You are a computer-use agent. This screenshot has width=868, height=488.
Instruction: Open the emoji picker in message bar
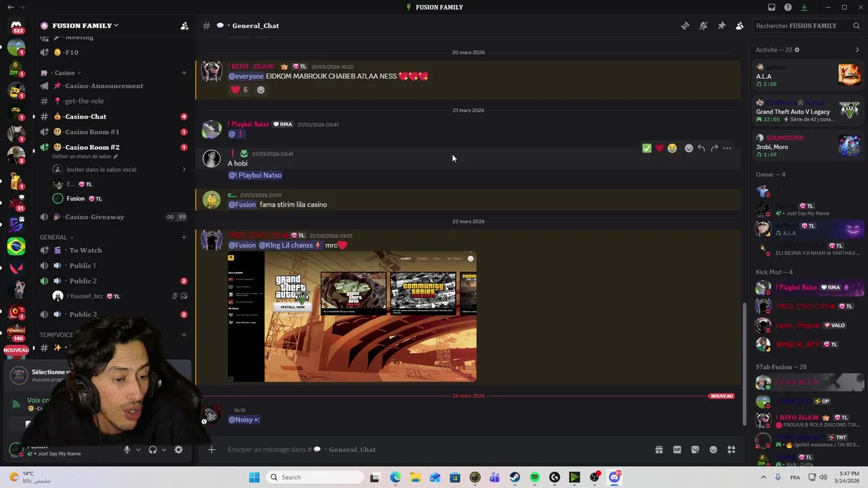click(713, 449)
